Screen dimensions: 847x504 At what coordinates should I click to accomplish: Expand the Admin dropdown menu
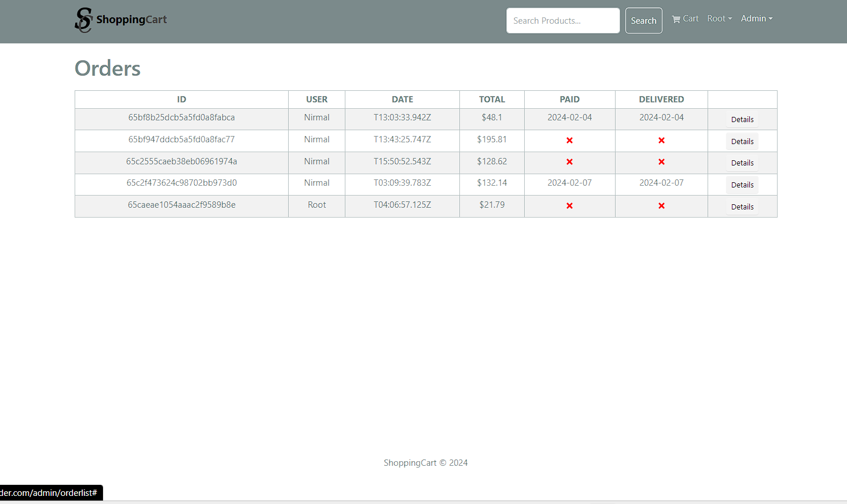coord(756,19)
